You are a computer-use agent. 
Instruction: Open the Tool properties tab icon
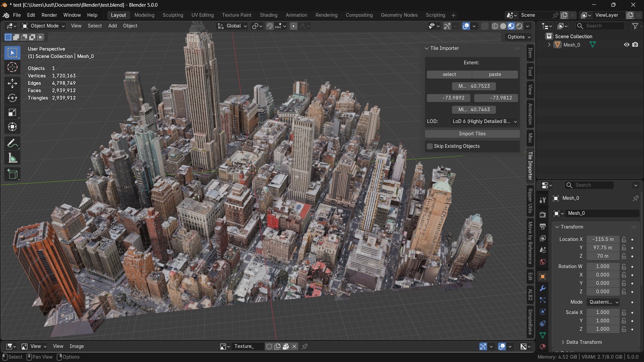542,200
